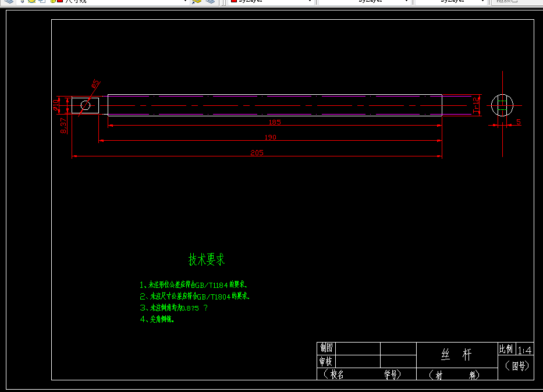This screenshot has width=543, height=392.
Task: Pick the ø5 hole diameter label
Action: 95,83
